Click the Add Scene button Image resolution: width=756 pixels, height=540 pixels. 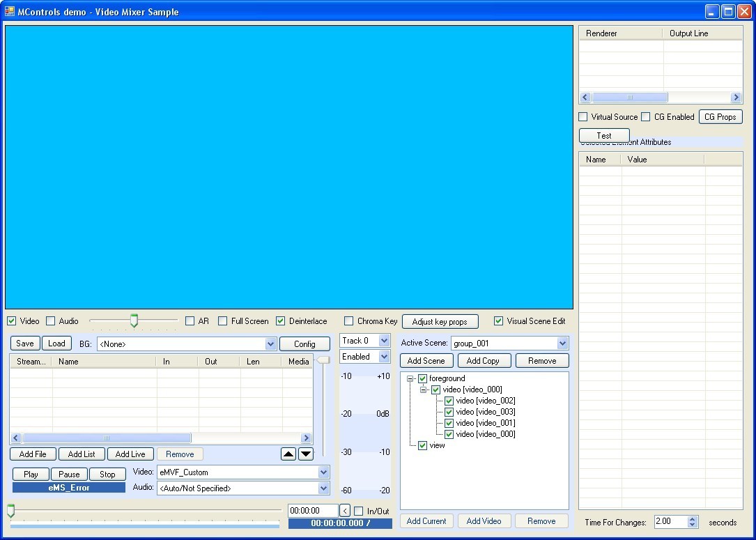click(426, 360)
